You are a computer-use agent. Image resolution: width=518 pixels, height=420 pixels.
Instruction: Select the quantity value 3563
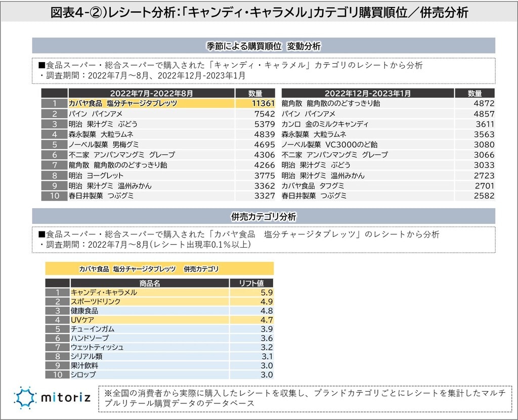(484, 134)
